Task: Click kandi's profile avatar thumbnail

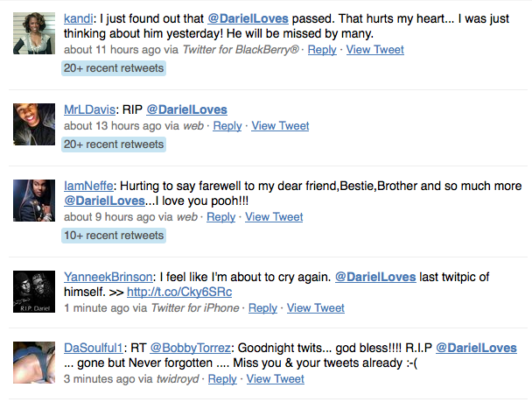Action: click(x=35, y=34)
